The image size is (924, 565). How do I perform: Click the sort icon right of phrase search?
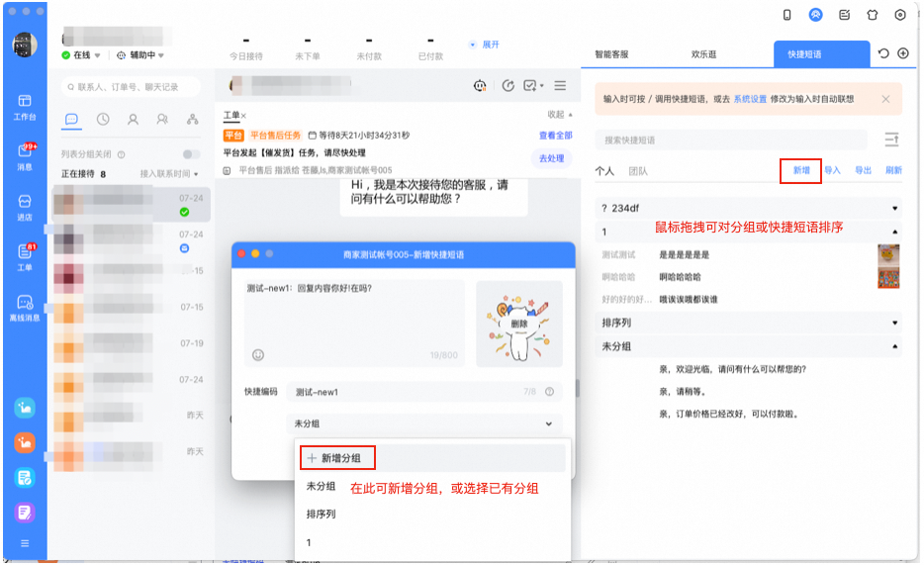coord(891,140)
